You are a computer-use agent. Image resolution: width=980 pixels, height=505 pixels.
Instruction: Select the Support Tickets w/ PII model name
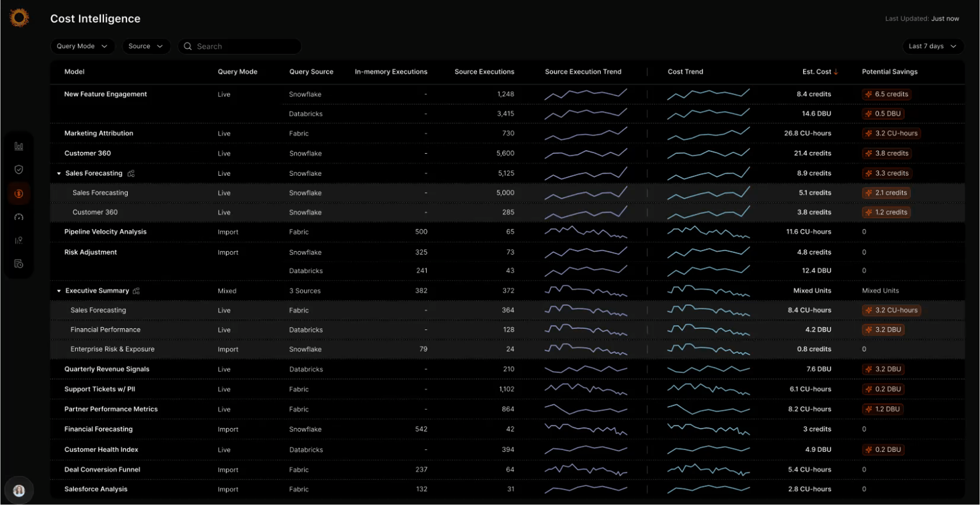[99, 389]
